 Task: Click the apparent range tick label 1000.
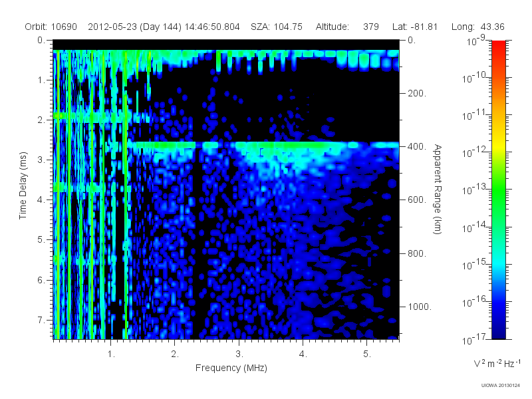[420, 307]
